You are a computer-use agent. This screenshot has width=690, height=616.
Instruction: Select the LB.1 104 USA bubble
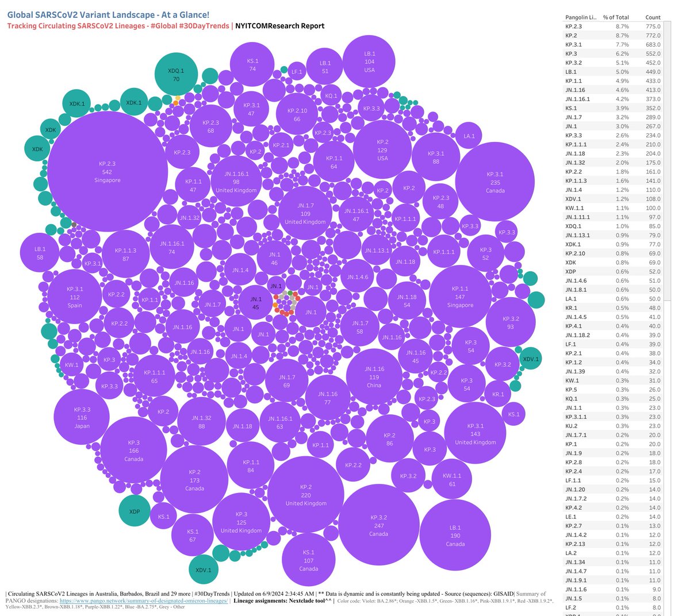[x=369, y=61]
